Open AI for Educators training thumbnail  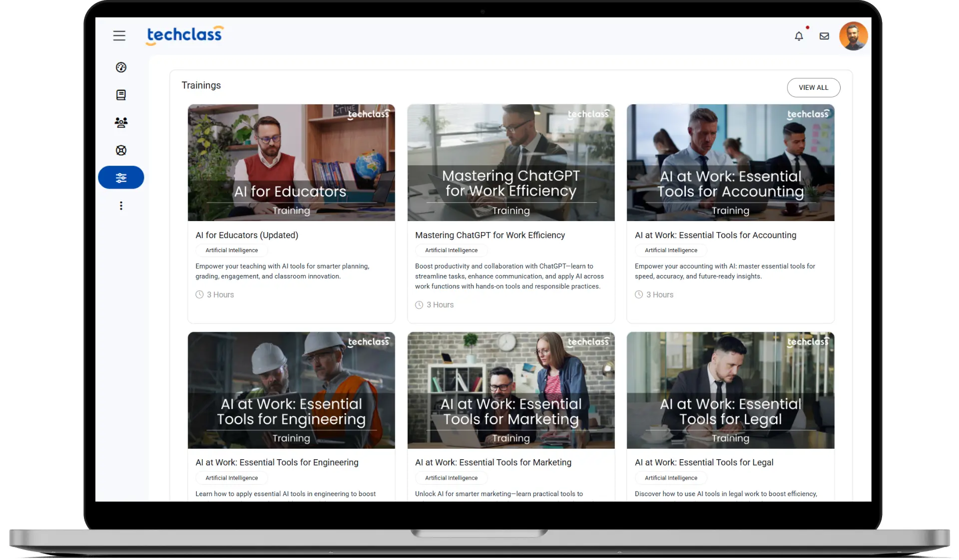[x=291, y=162]
